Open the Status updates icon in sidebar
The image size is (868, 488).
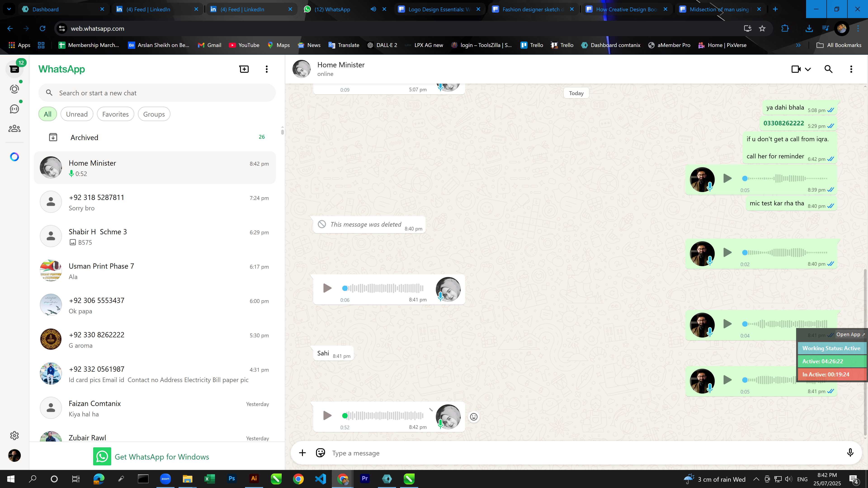14,89
